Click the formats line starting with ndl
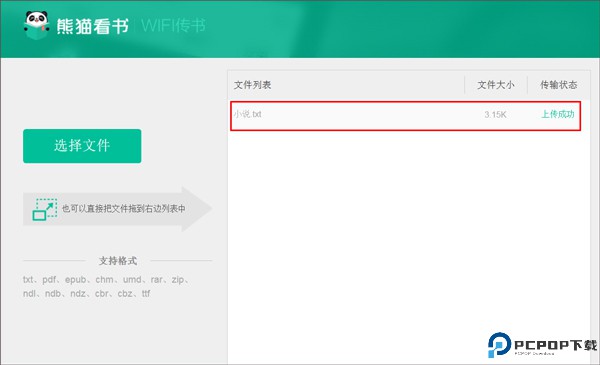 click(x=86, y=293)
